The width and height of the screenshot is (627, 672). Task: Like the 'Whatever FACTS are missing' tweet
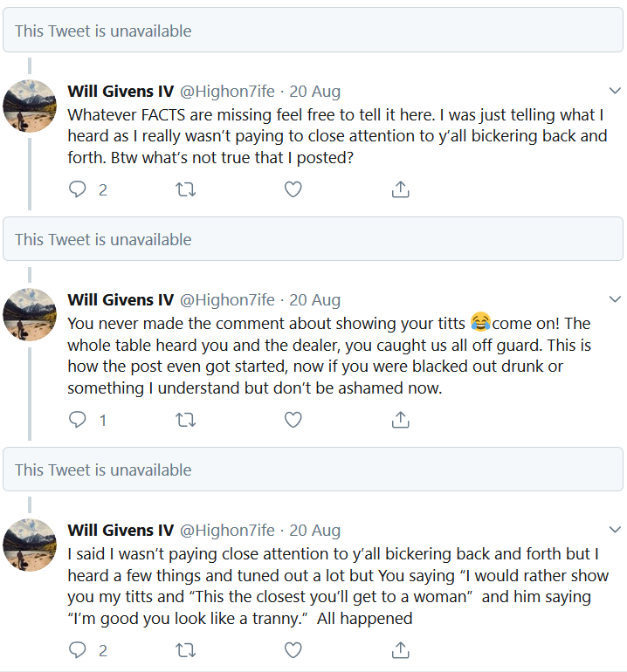pyautogui.click(x=293, y=189)
